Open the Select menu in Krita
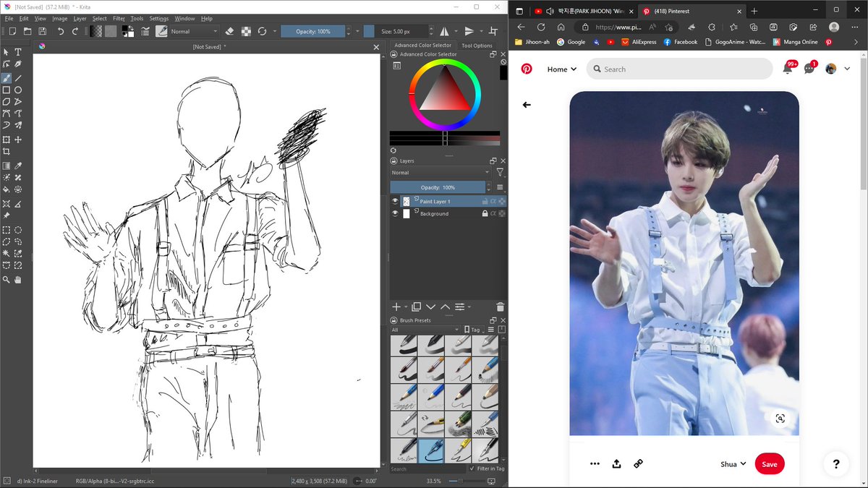This screenshot has width=868, height=488. pyautogui.click(x=99, y=18)
